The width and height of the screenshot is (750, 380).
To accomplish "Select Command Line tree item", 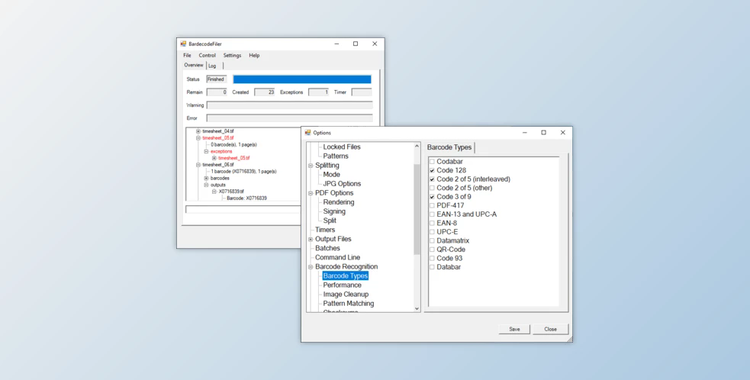I will tap(337, 257).
